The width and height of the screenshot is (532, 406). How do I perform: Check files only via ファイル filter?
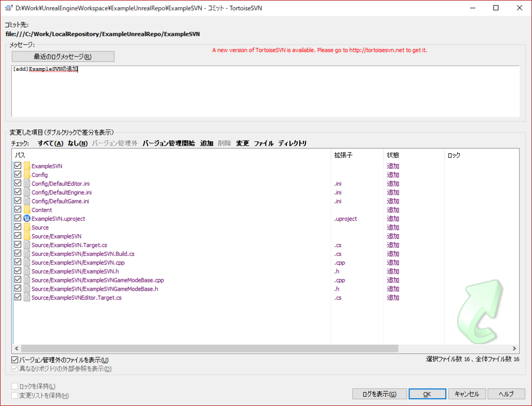(x=263, y=143)
